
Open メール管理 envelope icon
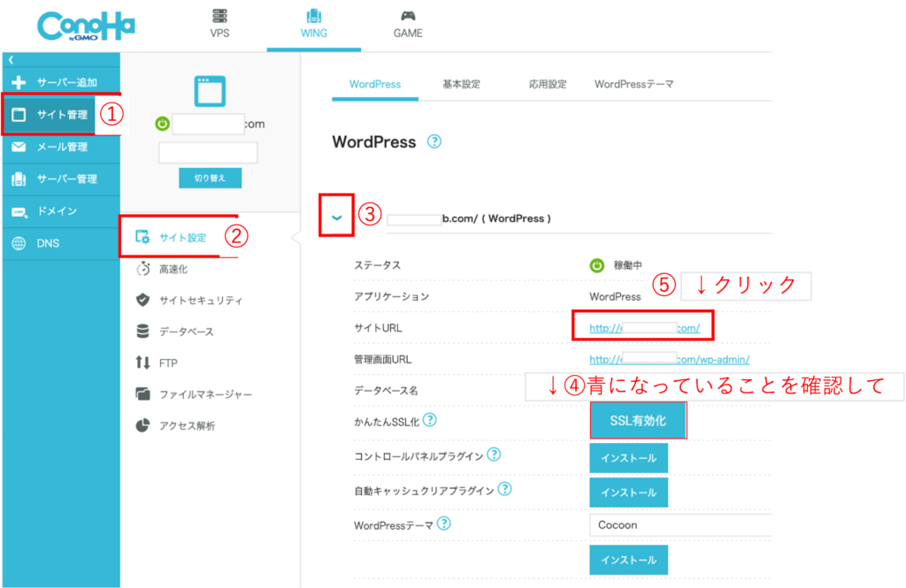[x=19, y=147]
